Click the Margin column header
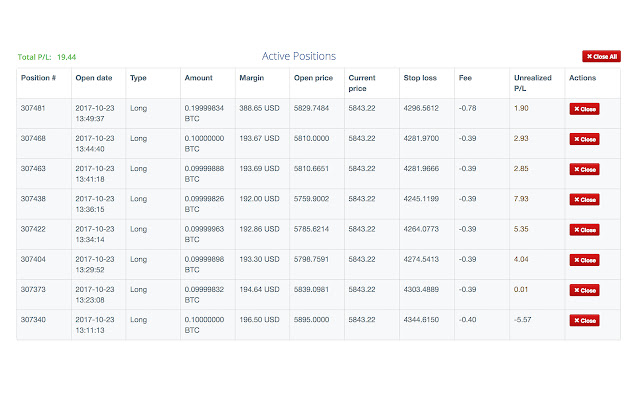Image resolution: width=640 pixels, height=400 pixels. click(251, 77)
